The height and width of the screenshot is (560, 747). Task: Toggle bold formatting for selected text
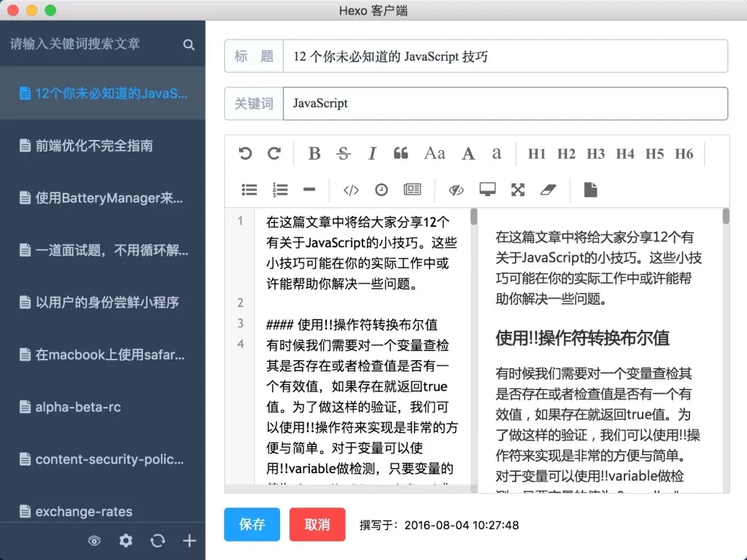[x=314, y=153]
